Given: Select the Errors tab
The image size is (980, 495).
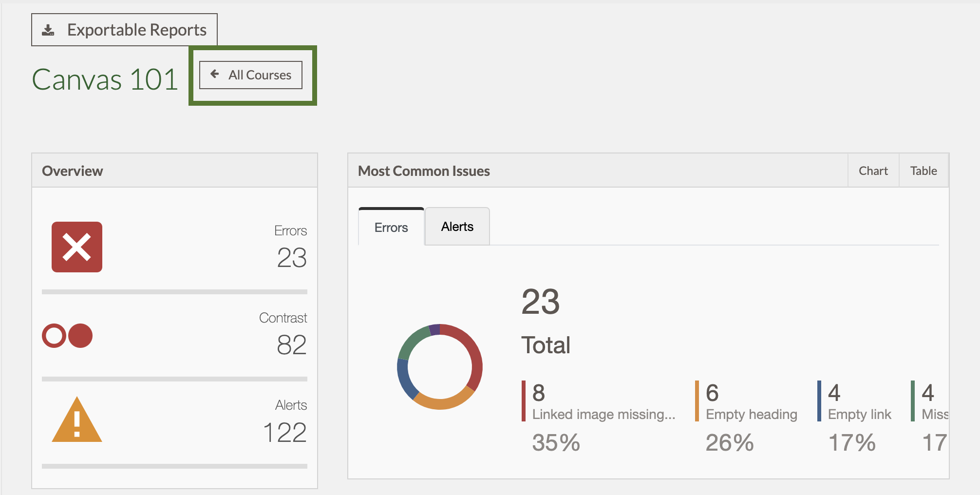Looking at the screenshot, I should pyautogui.click(x=391, y=227).
